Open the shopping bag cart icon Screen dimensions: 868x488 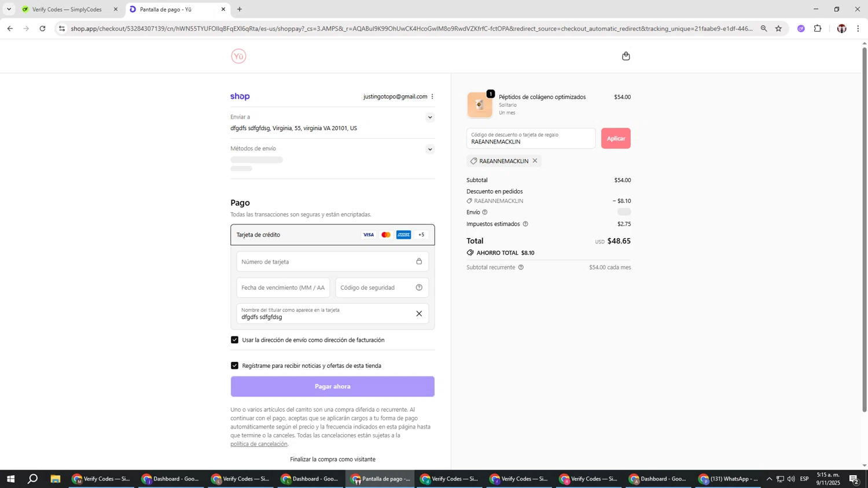coord(626,56)
